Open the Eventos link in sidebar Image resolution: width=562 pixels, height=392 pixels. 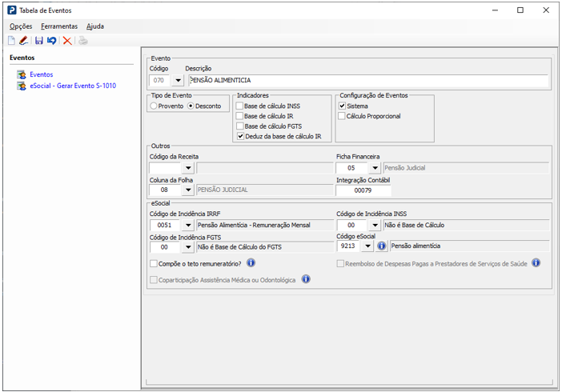(41, 74)
